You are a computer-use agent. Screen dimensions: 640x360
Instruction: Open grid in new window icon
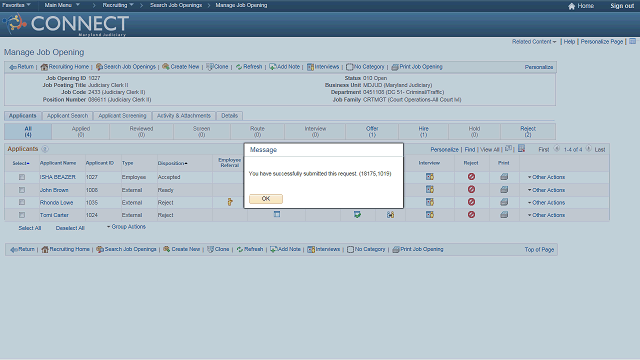tap(509, 149)
